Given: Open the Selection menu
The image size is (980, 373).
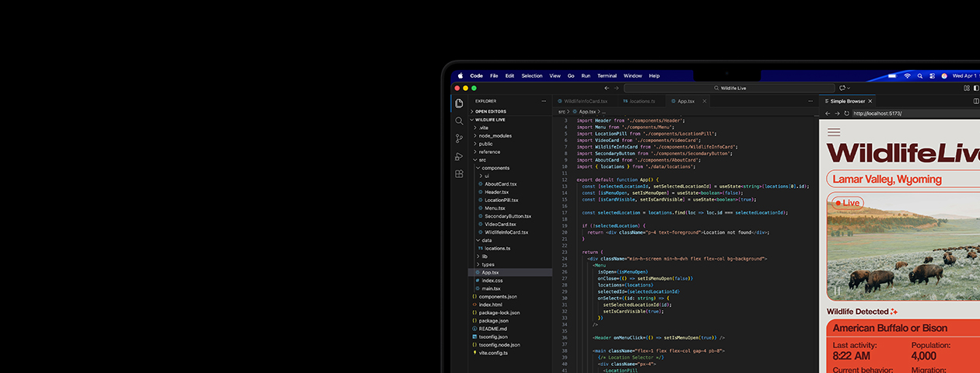Looking at the screenshot, I should coord(532,76).
